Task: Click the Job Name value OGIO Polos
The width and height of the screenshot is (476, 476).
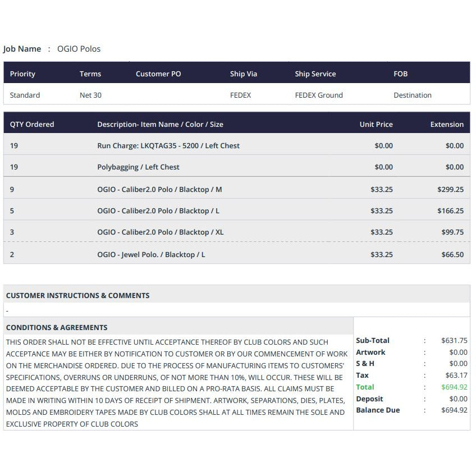Action: [x=79, y=49]
